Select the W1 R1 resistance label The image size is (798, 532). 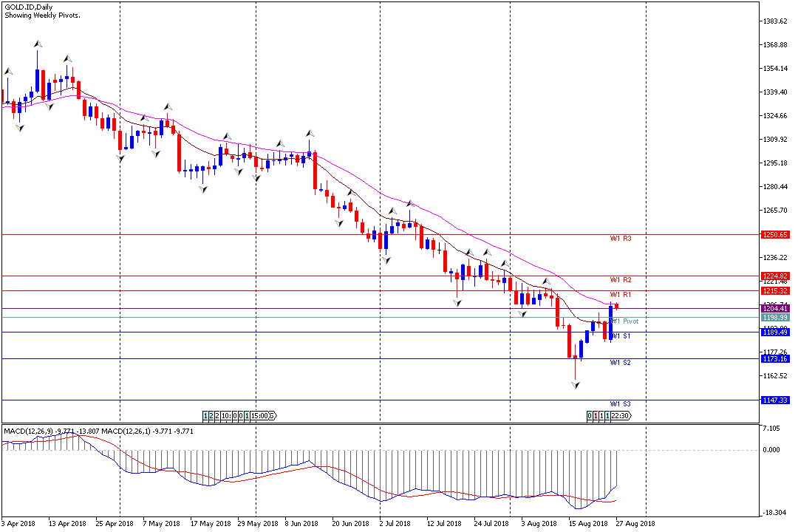621,295
